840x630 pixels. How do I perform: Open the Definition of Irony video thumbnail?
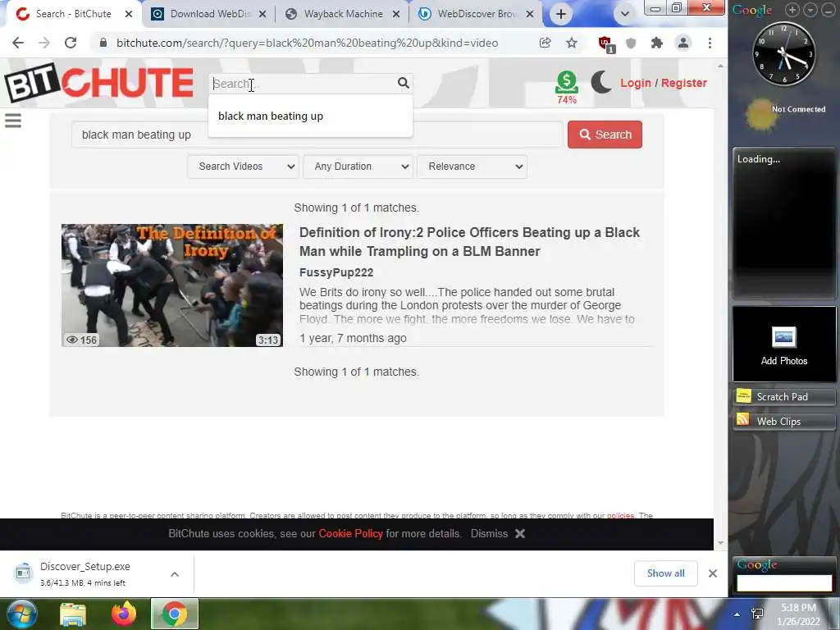click(x=172, y=285)
